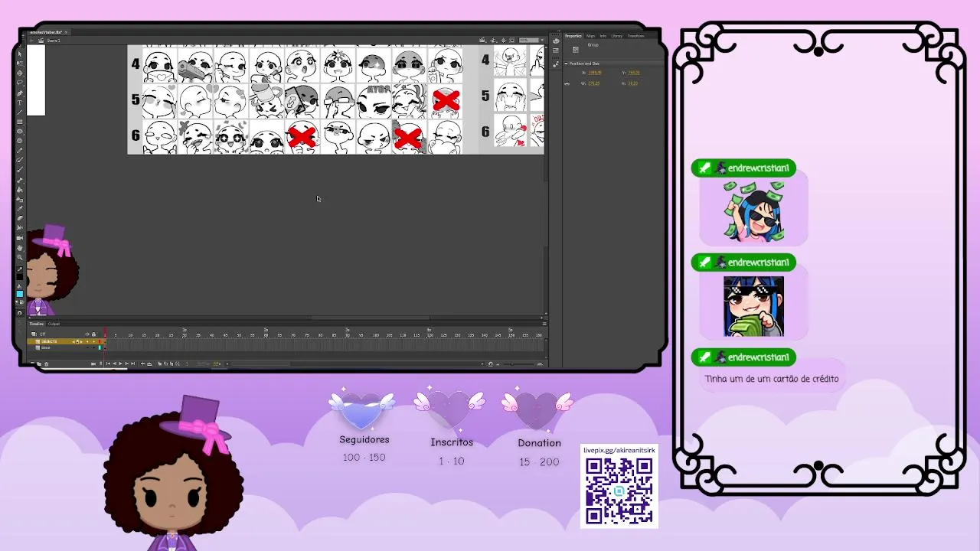Toggle show/hide all layers eye icon
The width and height of the screenshot is (980, 551).
point(87,334)
